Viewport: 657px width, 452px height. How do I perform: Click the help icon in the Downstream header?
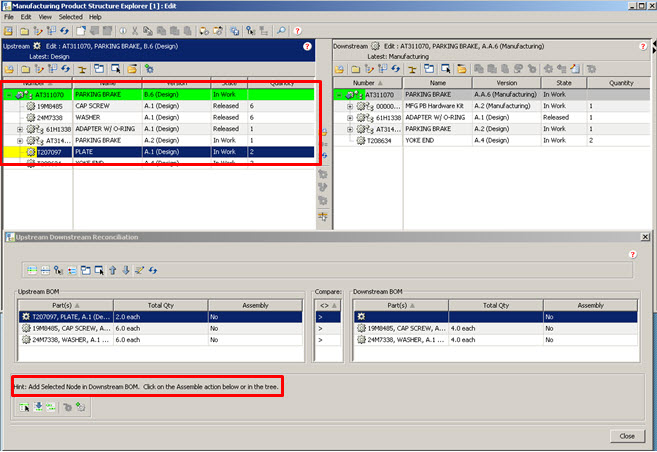click(643, 46)
